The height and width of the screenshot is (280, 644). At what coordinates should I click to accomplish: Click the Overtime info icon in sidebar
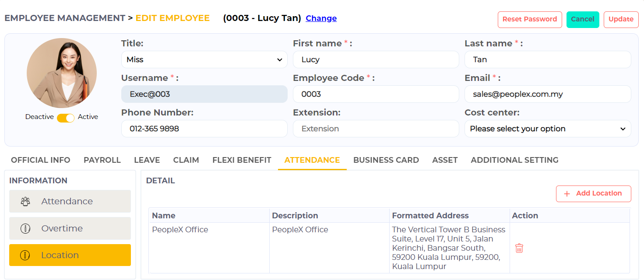pos(25,228)
